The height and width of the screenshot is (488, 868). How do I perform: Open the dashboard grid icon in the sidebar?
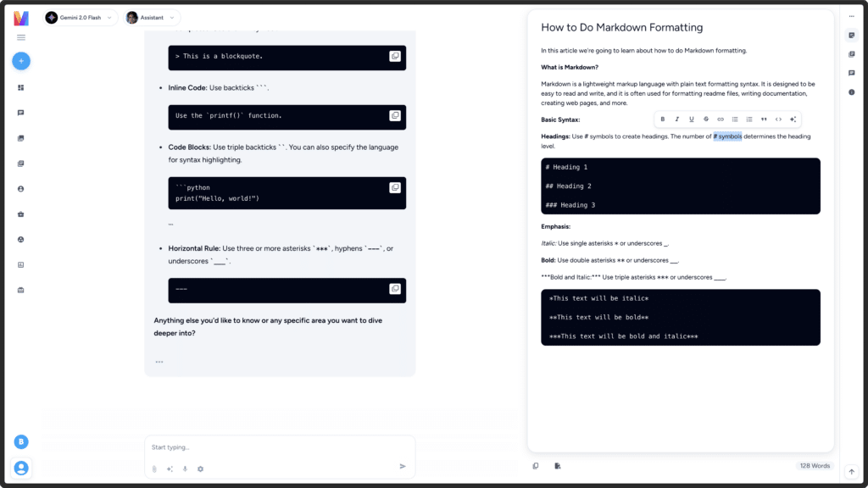tap(21, 87)
